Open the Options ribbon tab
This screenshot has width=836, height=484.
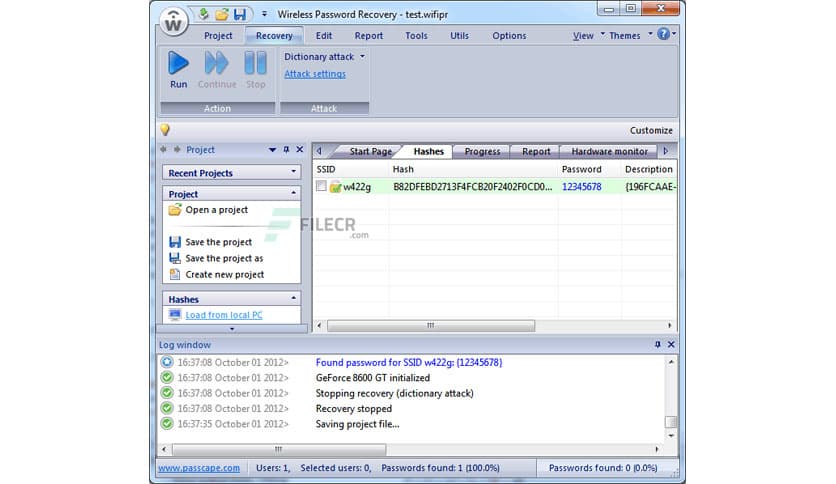509,35
